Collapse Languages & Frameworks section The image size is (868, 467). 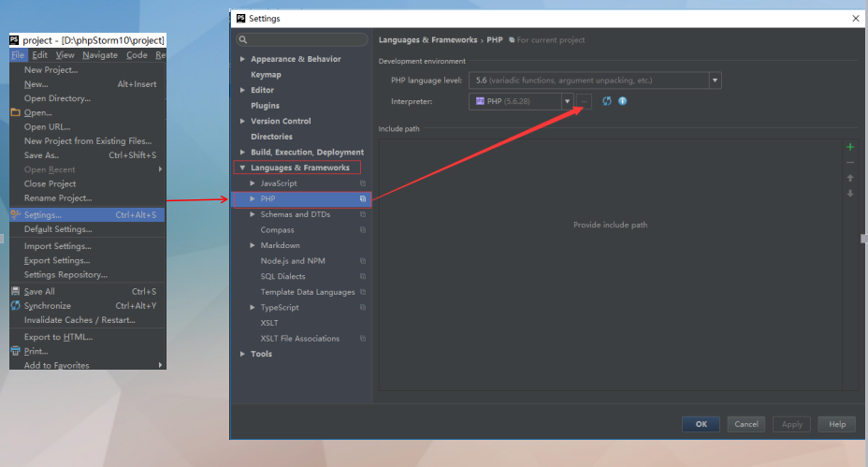click(242, 168)
